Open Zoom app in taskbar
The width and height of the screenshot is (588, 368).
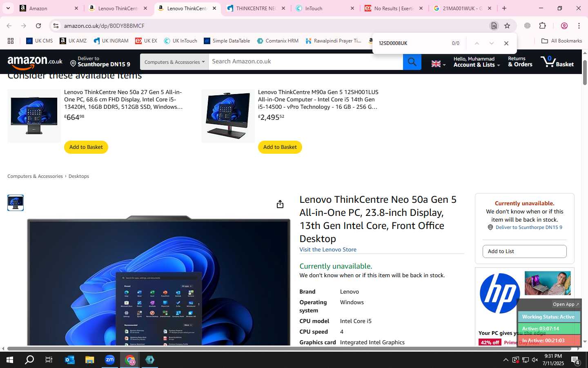pyautogui.click(x=110, y=360)
